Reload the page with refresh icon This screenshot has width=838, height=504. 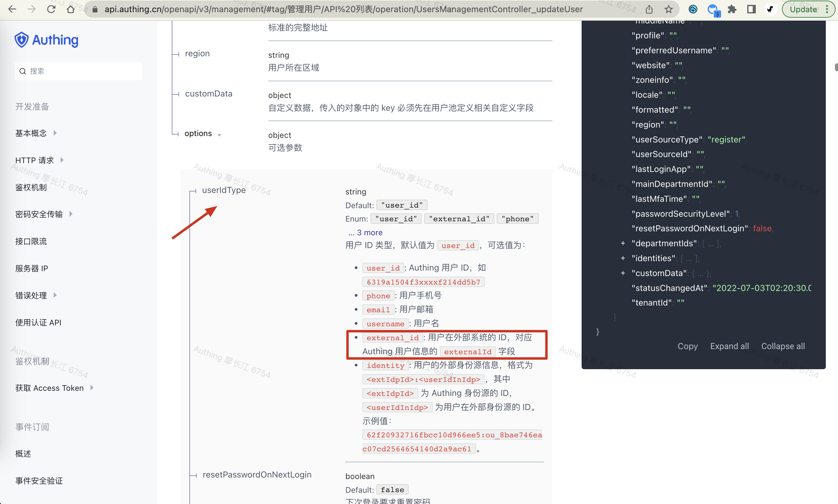51,9
